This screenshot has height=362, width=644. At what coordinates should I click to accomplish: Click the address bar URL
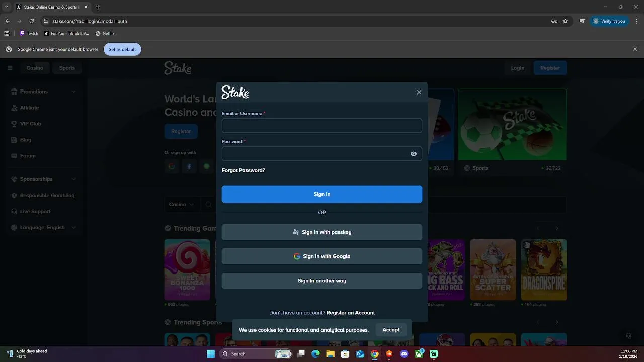click(90, 21)
